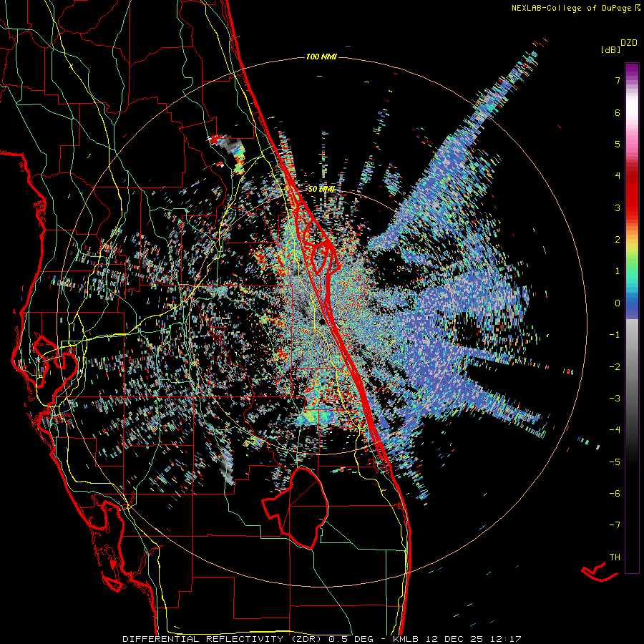Click the 2 value on color scale

618,240
